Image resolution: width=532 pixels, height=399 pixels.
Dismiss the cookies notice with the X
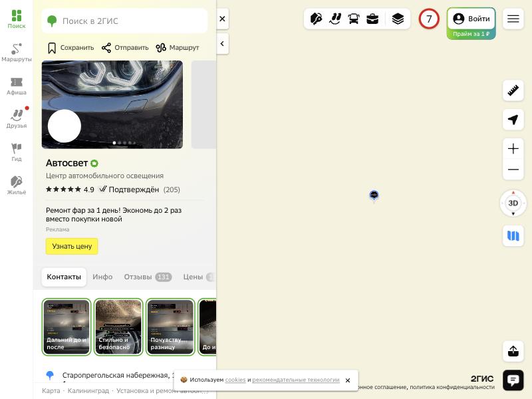click(x=348, y=380)
